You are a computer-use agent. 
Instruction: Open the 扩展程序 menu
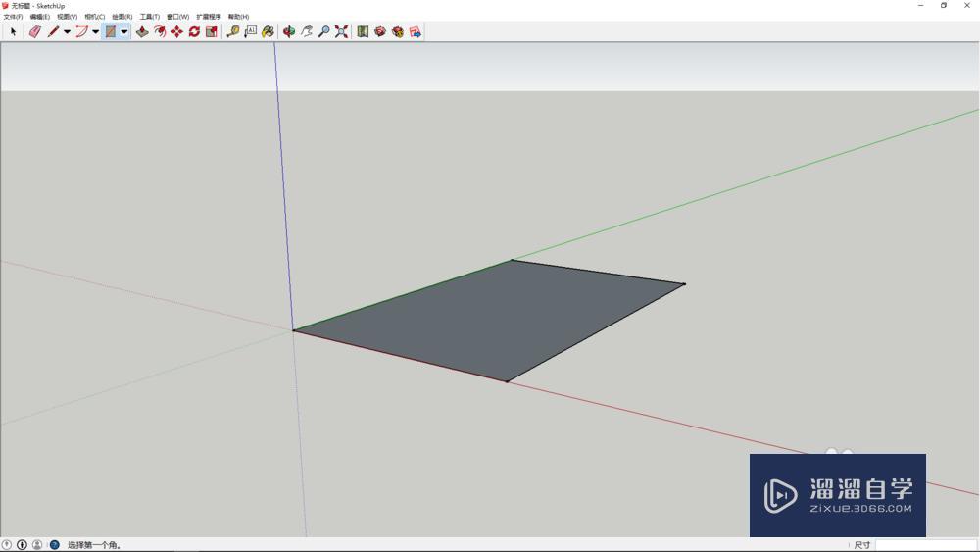[x=208, y=17]
